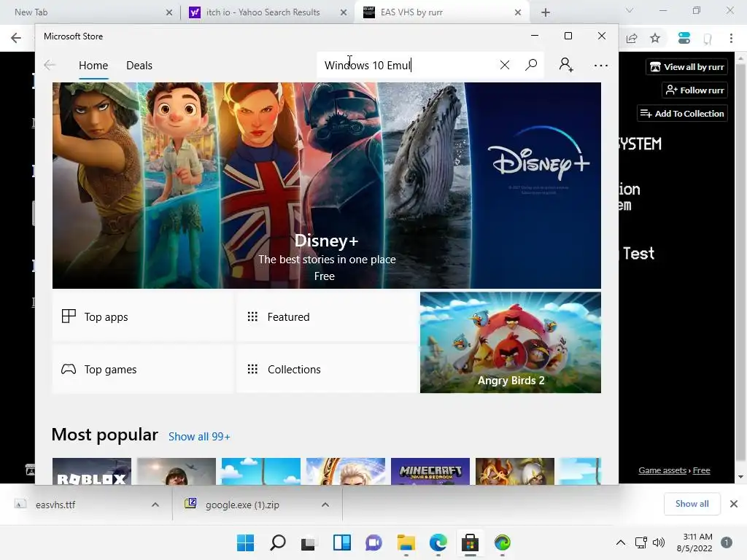The height and width of the screenshot is (560, 747).
Task: Open a new browser tab
Action: (546, 12)
